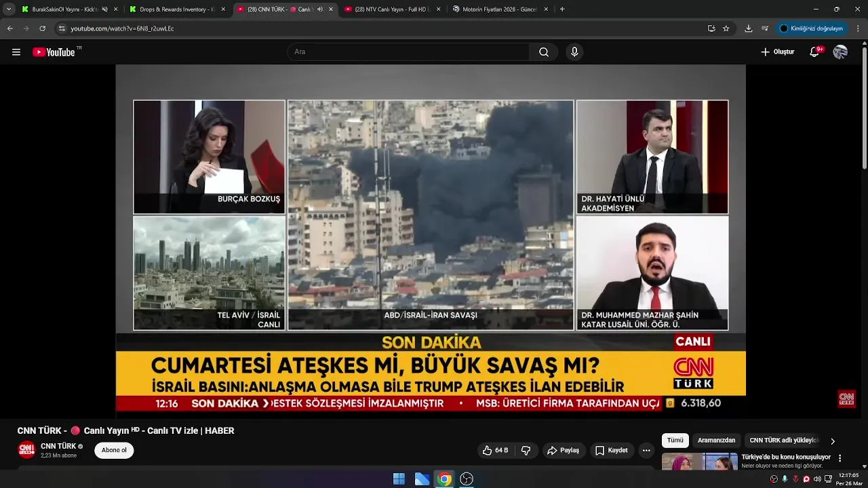This screenshot has width=868, height=488.
Task: Click microphone tray icon
Action: pyautogui.click(x=785, y=479)
